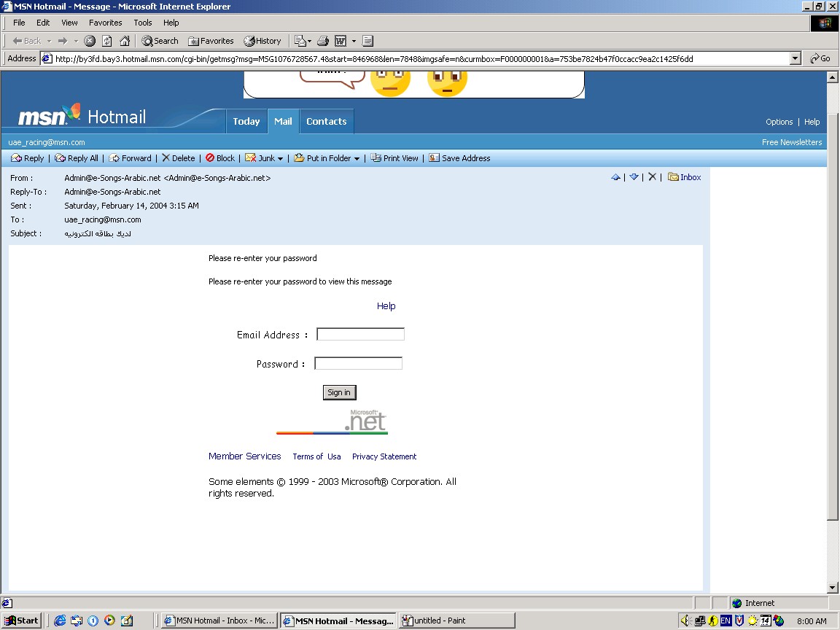Screen dimensions: 840x630
Task: Delete message using X icon near Inbox
Action: [x=652, y=176]
